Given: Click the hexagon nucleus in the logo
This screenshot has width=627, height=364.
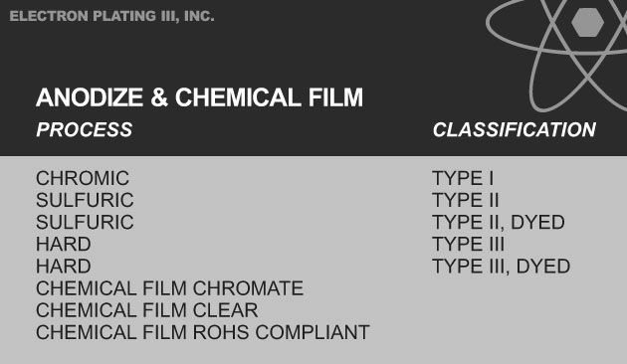Looking at the screenshot, I should click(x=587, y=23).
